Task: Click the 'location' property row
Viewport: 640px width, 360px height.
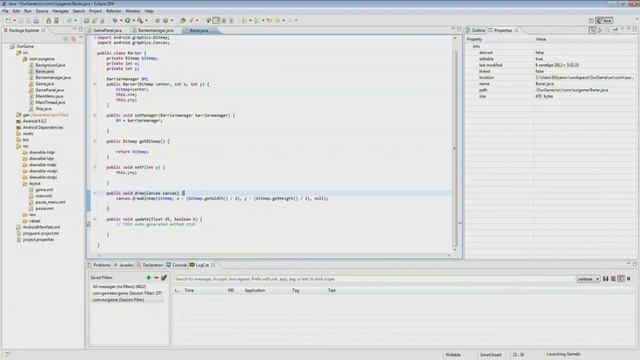Action: pos(551,78)
